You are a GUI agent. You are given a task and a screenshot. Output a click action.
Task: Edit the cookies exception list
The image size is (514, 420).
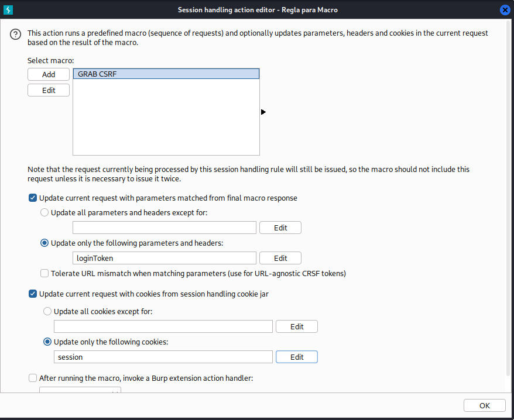coord(297,326)
